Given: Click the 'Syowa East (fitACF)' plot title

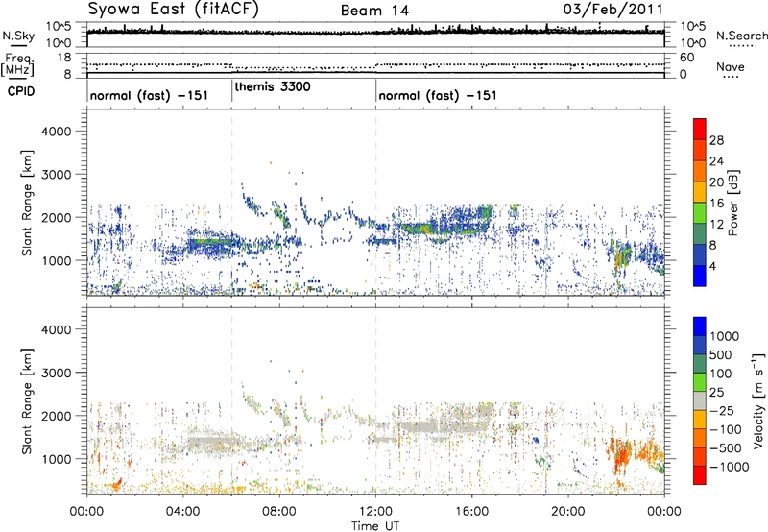Looking at the screenshot, I should pyautogui.click(x=173, y=10).
